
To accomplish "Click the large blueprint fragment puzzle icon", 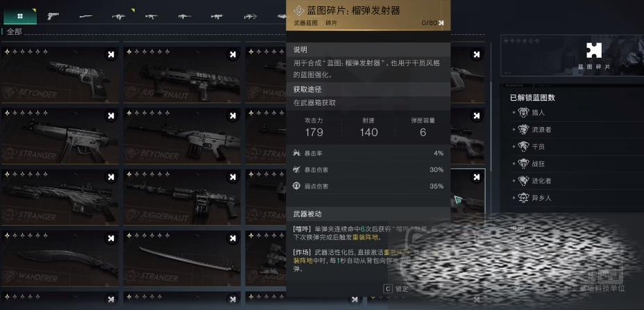I will pos(594,50).
